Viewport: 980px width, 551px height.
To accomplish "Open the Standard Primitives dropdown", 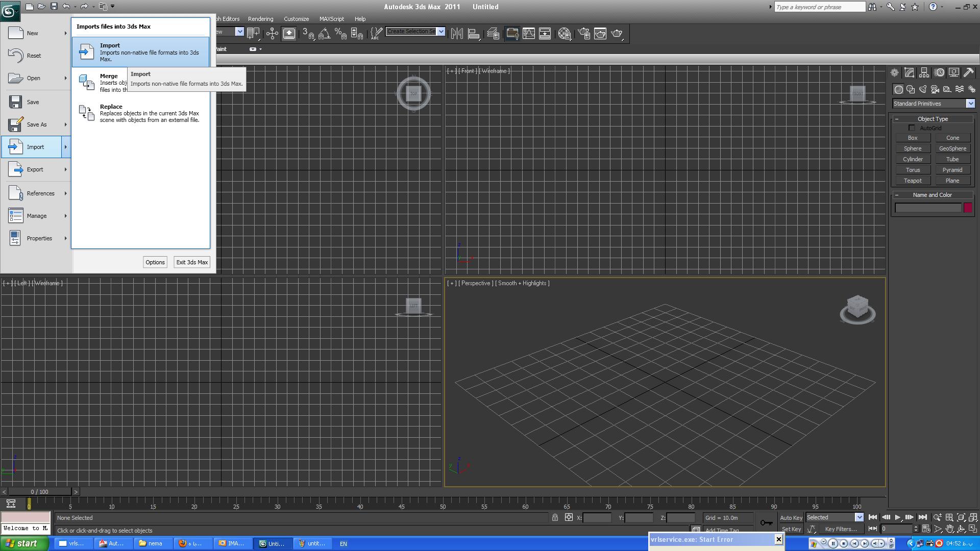I will [970, 104].
